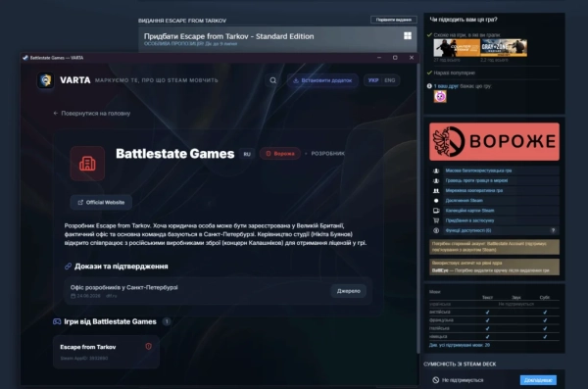Click the calendar icon in evidence row
The width and height of the screenshot is (588, 389).
[x=73, y=296]
